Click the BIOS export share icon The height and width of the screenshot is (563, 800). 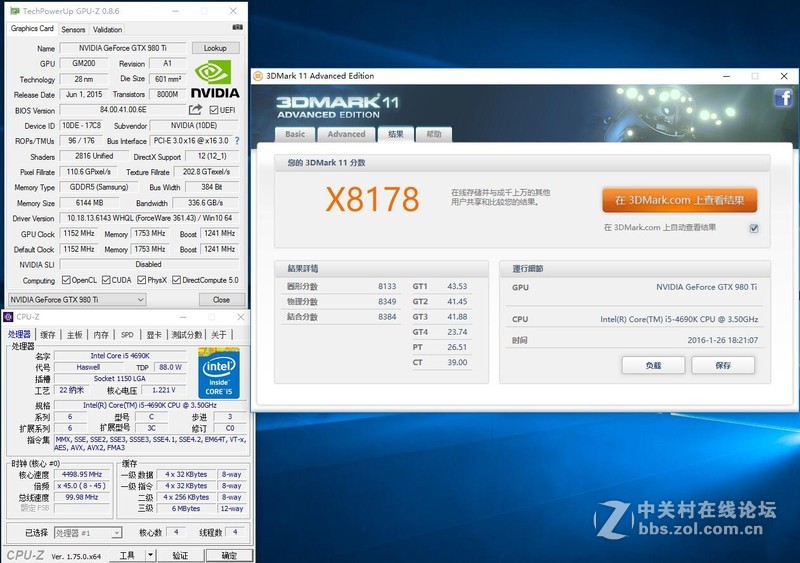195,110
